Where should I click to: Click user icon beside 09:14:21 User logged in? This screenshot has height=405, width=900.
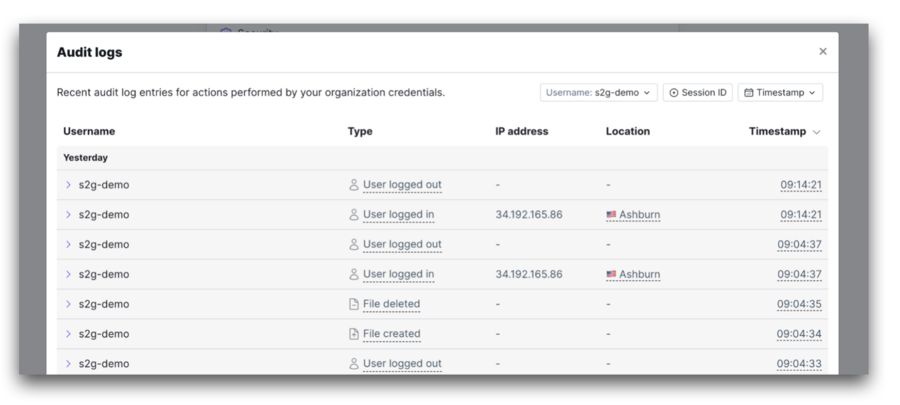coord(354,215)
